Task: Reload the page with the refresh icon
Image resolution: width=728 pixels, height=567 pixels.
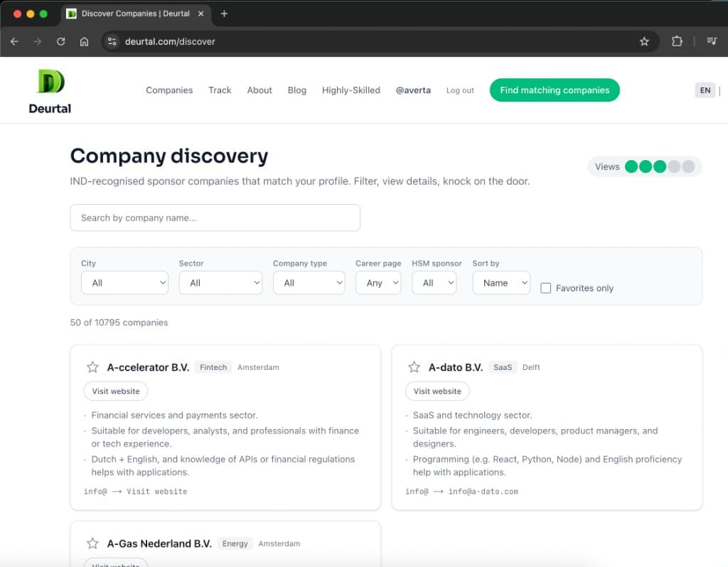Action: 60,41
